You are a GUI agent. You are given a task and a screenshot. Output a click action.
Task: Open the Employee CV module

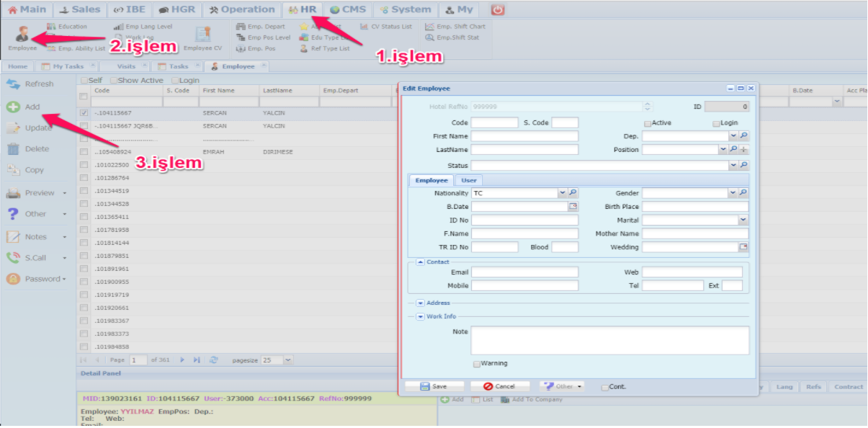click(x=202, y=38)
